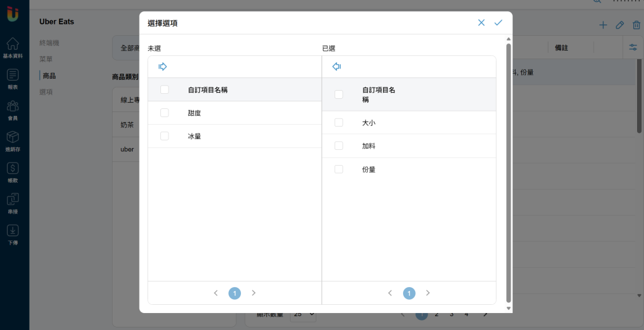The height and width of the screenshot is (330, 644).
Task: Check the 甜度 checkbox
Action: click(x=164, y=113)
